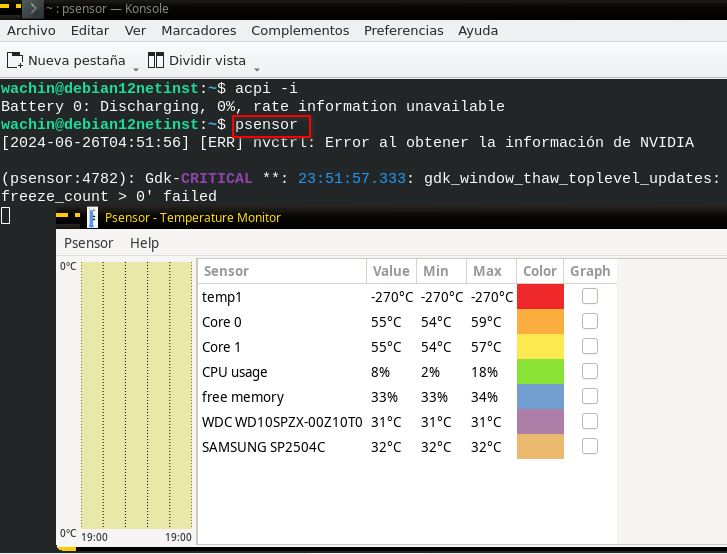
Task: Expand the Nueva pestaña dropdown arrow
Action: pos(136,70)
